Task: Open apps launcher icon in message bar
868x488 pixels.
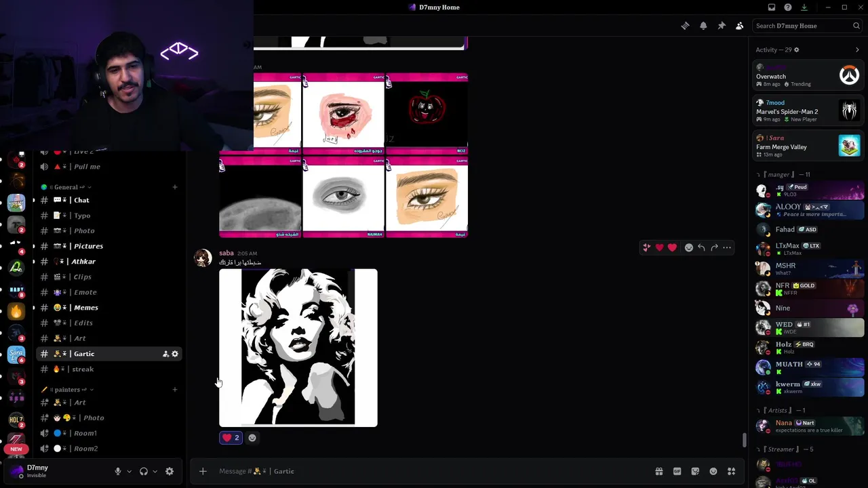Action: pyautogui.click(x=732, y=471)
